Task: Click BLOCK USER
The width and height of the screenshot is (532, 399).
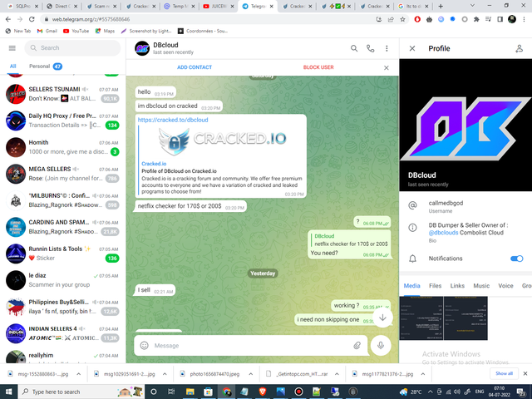Action: click(x=318, y=67)
